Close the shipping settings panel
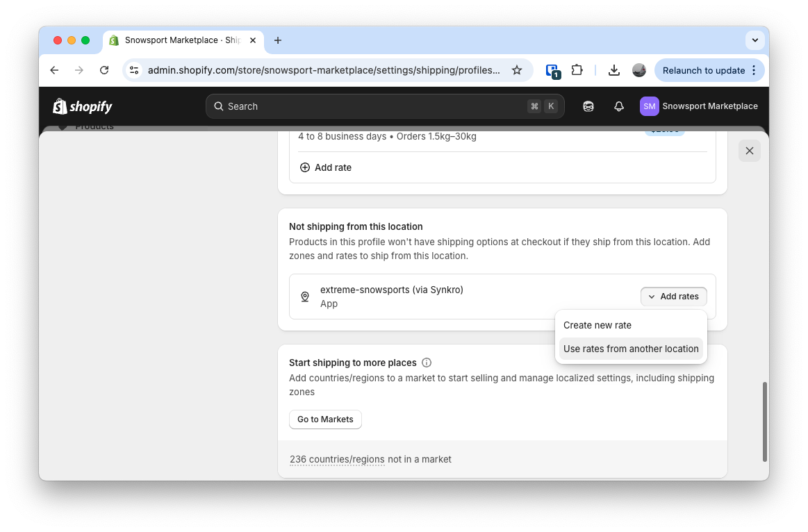The height and width of the screenshot is (532, 808). pos(749,151)
